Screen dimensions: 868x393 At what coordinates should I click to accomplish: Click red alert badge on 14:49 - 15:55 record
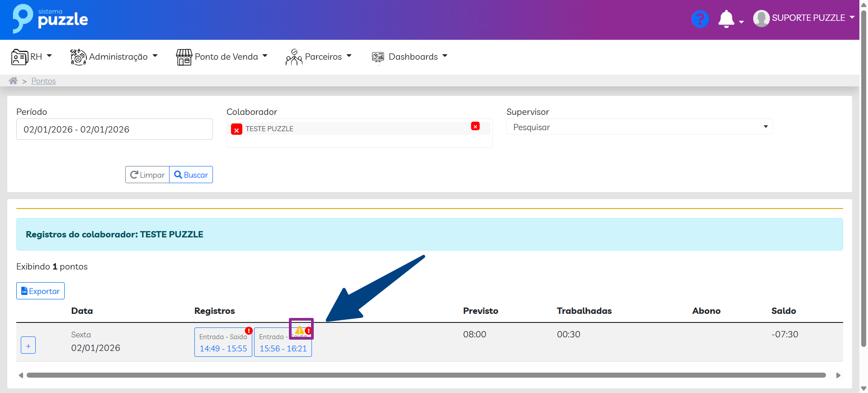click(x=249, y=331)
